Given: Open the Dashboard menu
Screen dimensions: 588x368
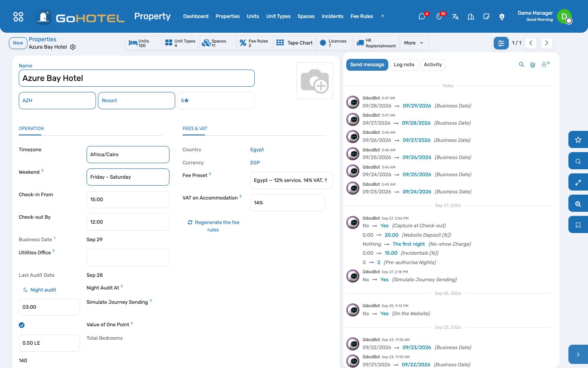Looking at the screenshot, I should pos(196,16).
